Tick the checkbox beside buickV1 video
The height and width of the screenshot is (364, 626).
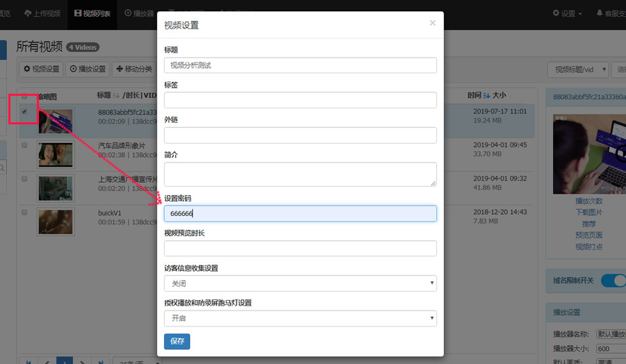click(24, 212)
